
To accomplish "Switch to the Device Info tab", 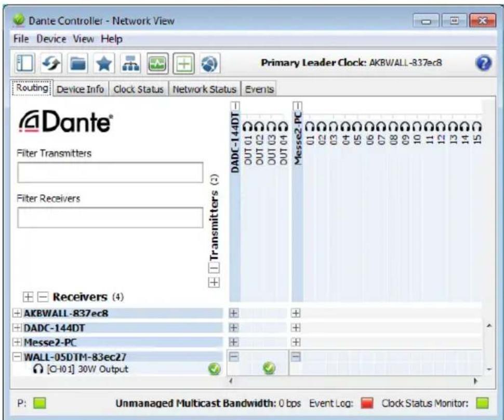I will click(81, 89).
